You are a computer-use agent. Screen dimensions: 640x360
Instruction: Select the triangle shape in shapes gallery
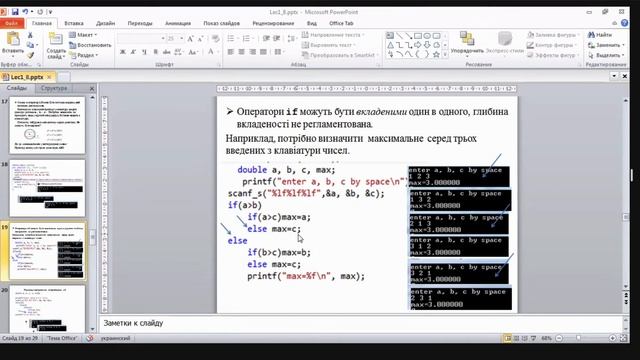[391, 45]
